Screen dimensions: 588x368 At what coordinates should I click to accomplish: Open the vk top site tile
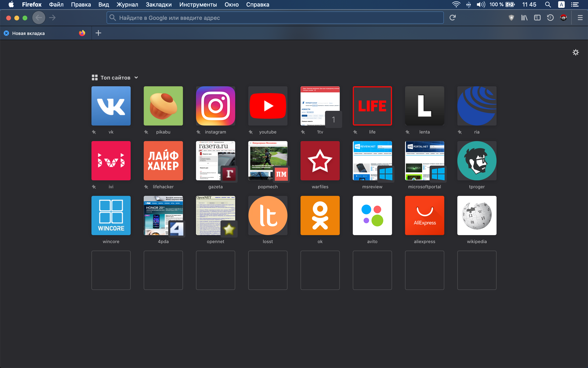(111, 106)
